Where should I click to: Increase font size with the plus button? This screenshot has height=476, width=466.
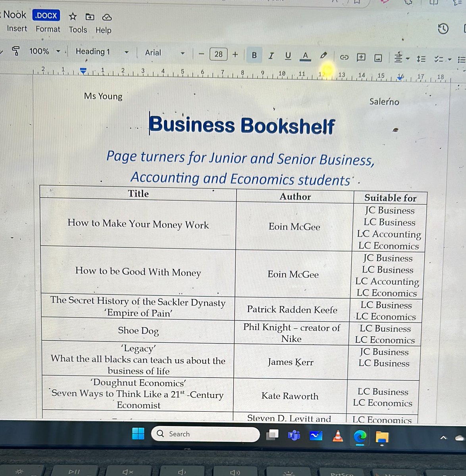235,54
